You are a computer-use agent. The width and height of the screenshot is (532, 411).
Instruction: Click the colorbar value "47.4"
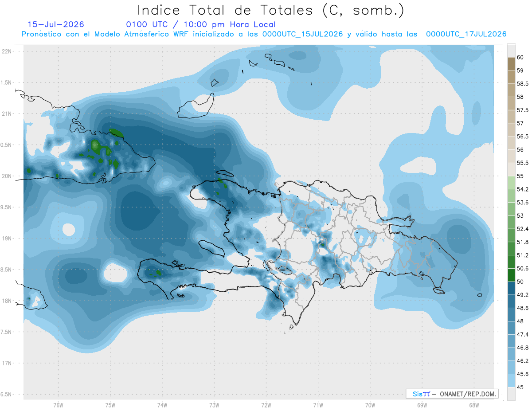pos(522,335)
